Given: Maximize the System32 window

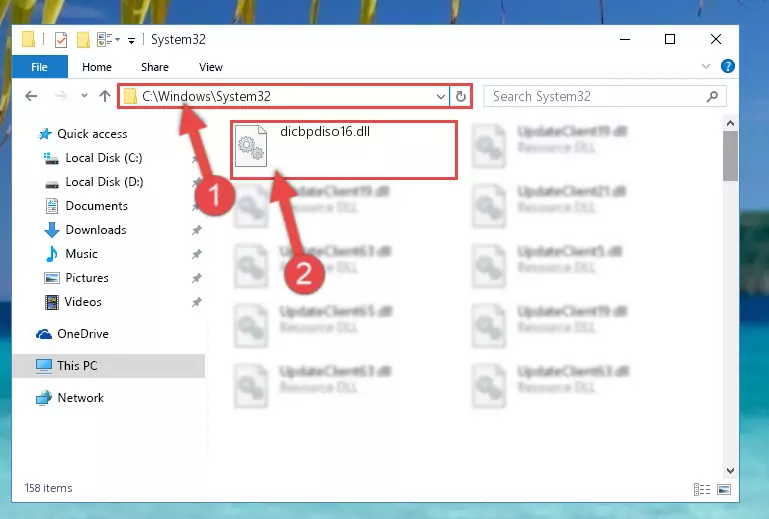Looking at the screenshot, I should (670, 39).
